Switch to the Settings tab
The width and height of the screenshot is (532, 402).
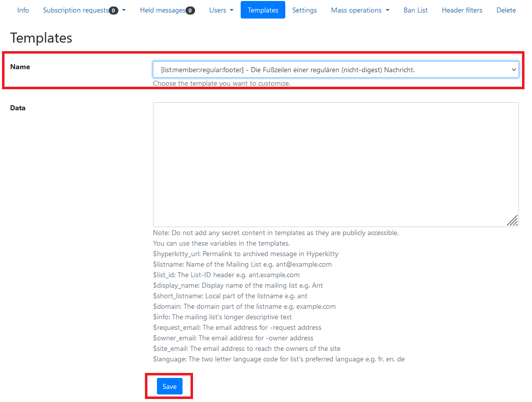(x=304, y=11)
